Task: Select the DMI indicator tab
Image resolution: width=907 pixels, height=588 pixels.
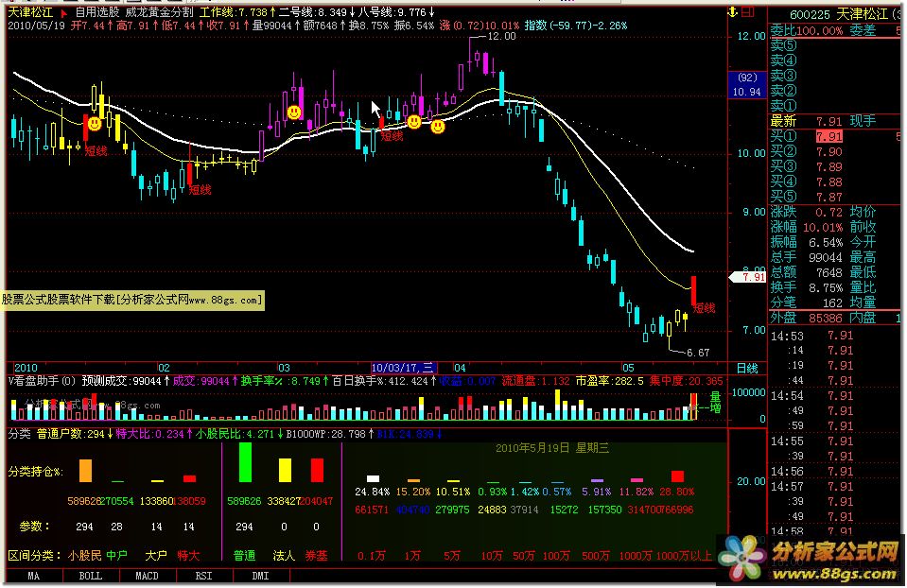Action: point(260,576)
